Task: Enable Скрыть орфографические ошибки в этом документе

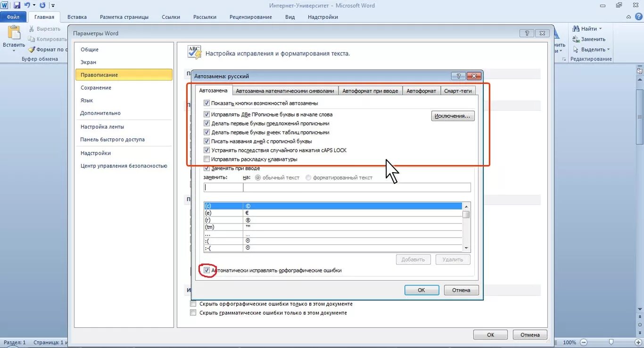Action: 193,304
